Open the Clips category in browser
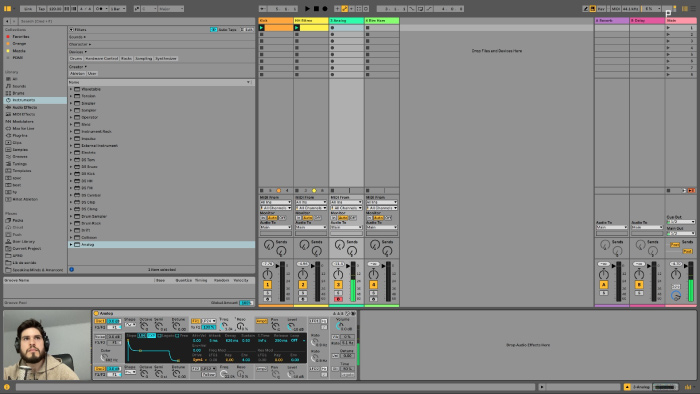Screen dimensions: 700x394 [17, 143]
